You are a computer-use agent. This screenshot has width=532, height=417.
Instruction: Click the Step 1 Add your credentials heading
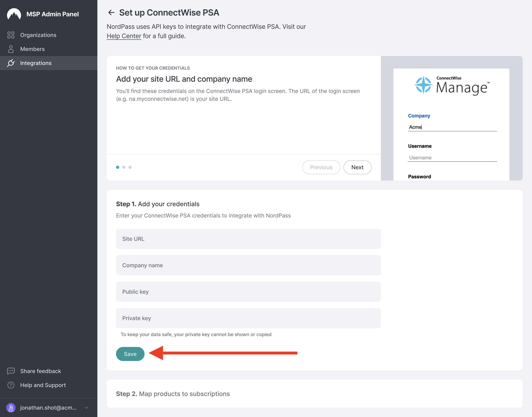coord(158,204)
